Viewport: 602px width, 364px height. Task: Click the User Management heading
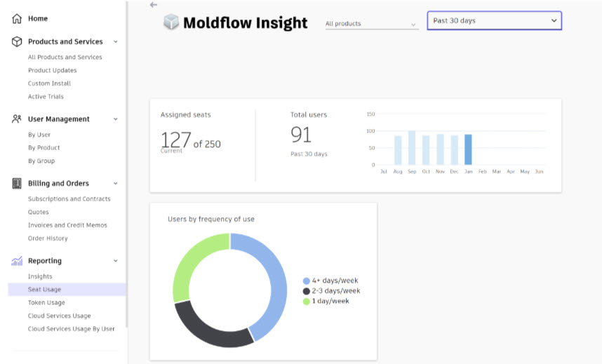pos(59,119)
